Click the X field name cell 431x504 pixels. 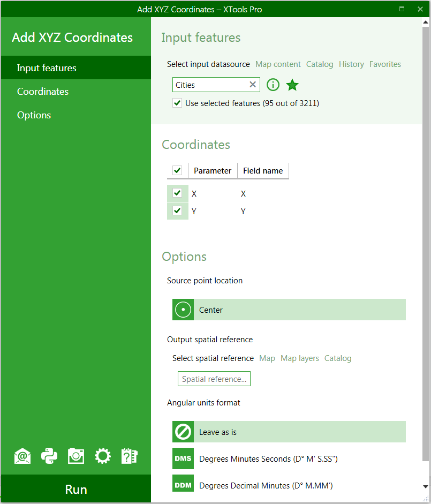pos(243,193)
